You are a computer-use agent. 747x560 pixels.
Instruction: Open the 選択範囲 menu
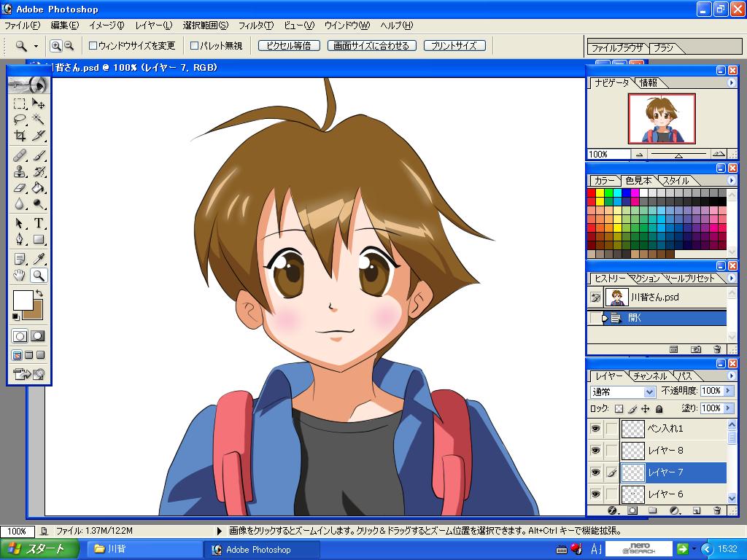point(205,26)
